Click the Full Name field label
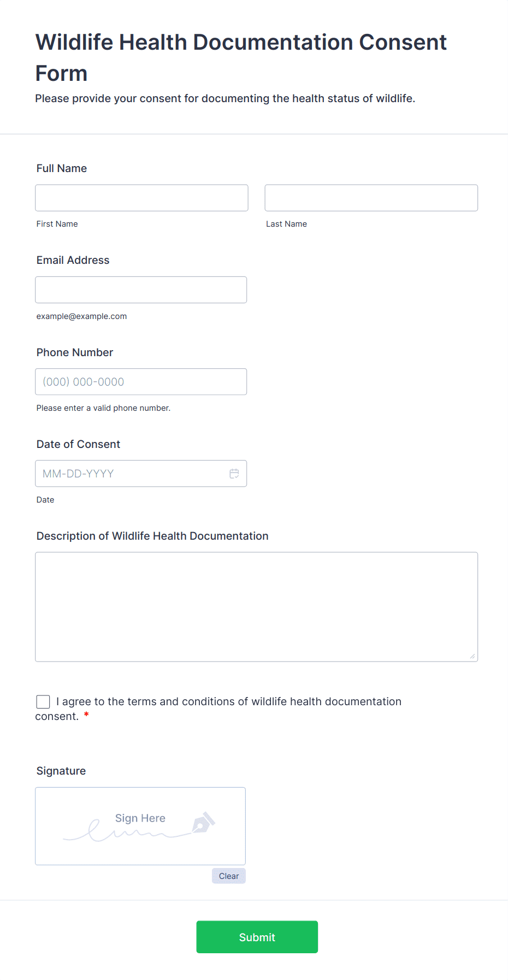 (62, 168)
